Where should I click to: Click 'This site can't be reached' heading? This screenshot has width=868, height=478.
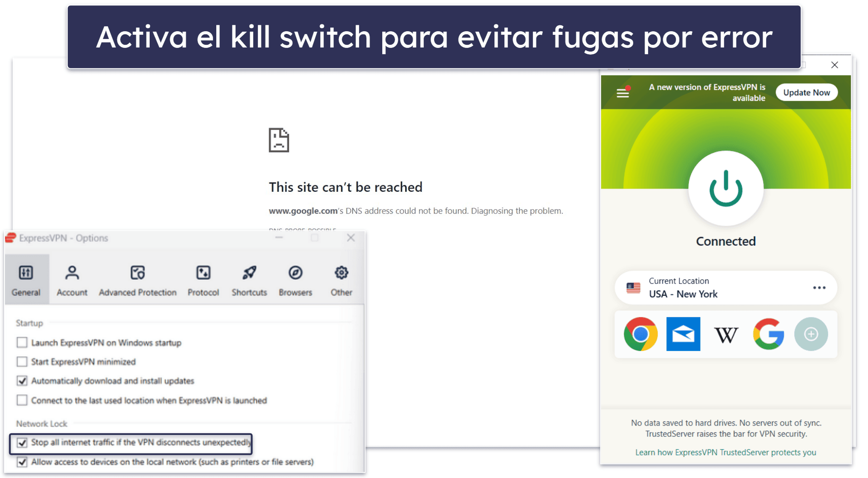tap(346, 187)
